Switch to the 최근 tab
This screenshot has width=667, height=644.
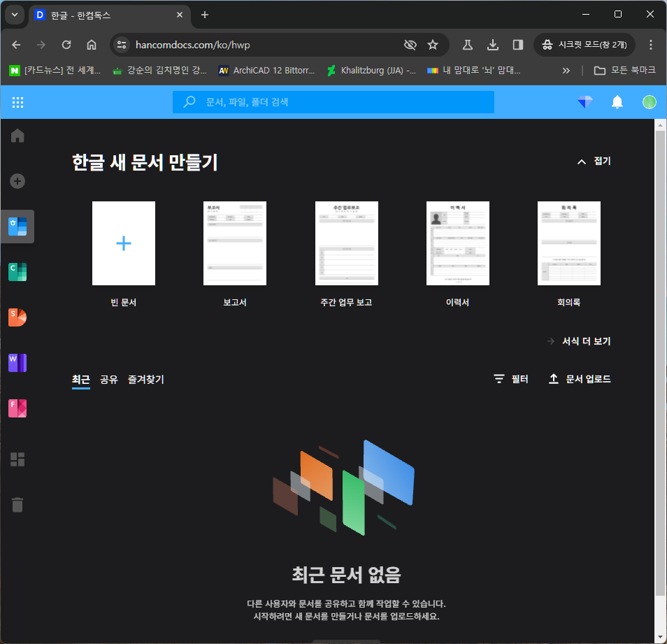(x=81, y=380)
